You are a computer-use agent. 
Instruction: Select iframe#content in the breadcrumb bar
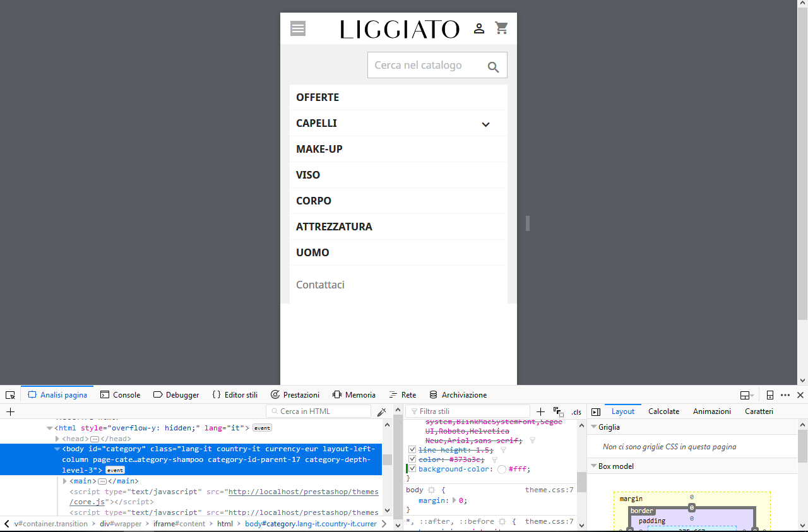click(x=179, y=524)
